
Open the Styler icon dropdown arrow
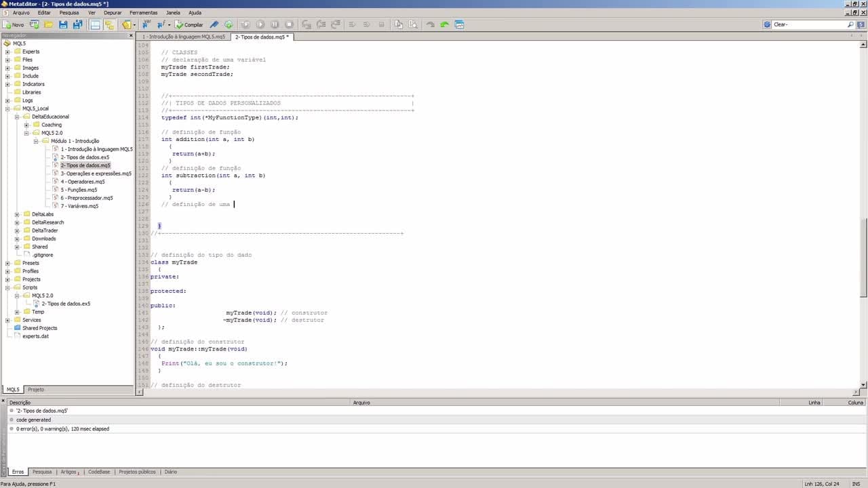134,25
